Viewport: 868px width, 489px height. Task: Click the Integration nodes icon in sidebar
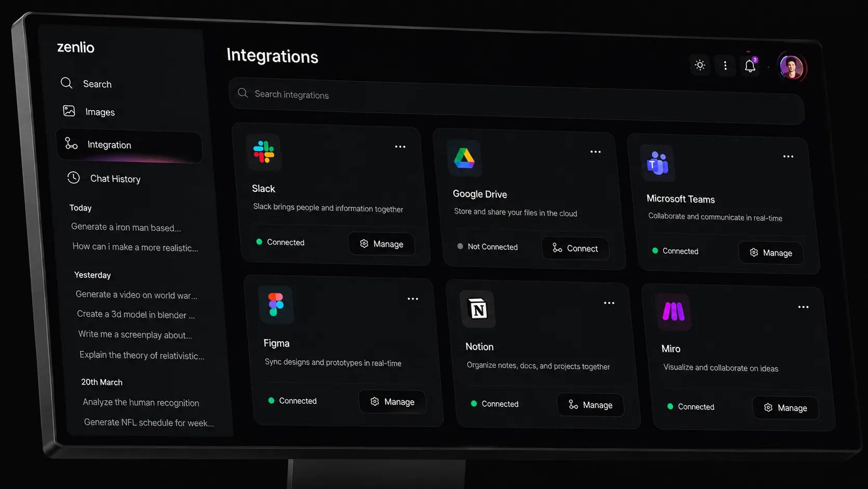pyautogui.click(x=71, y=143)
